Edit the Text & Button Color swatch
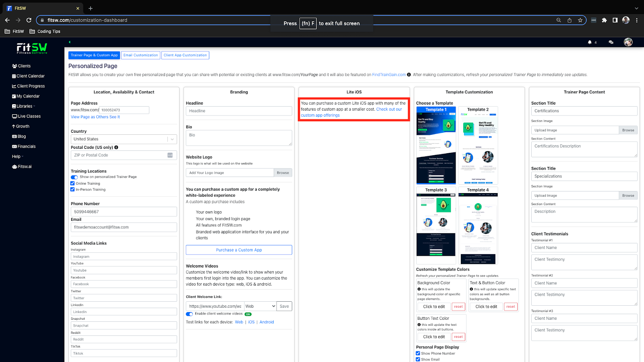Viewport: 644px width, 362px height. coord(486,306)
